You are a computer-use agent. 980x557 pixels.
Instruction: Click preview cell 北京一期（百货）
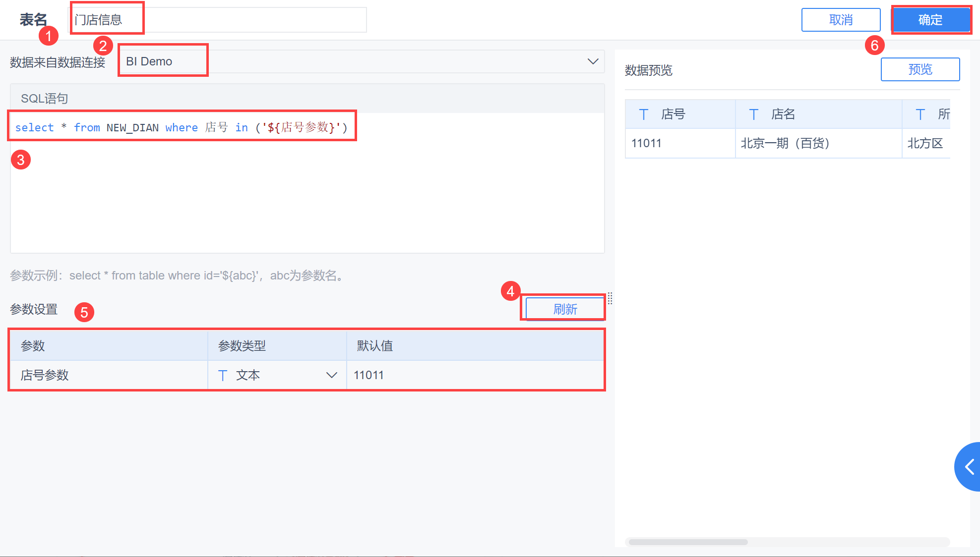(785, 144)
